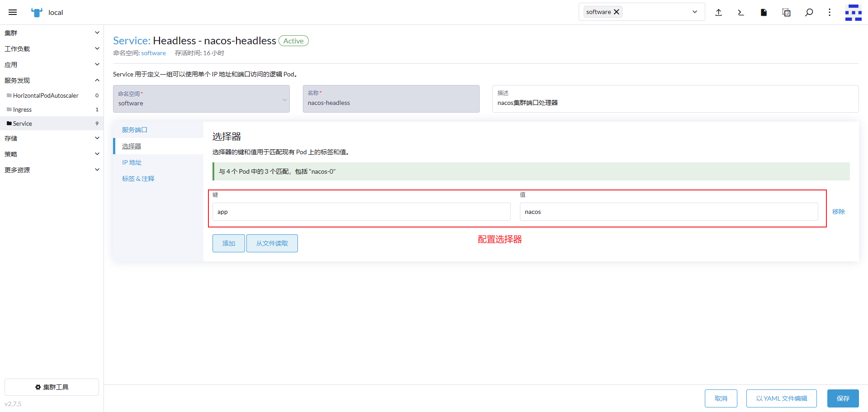Click the user avatar icon
The image size is (868, 412).
coord(854,12)
